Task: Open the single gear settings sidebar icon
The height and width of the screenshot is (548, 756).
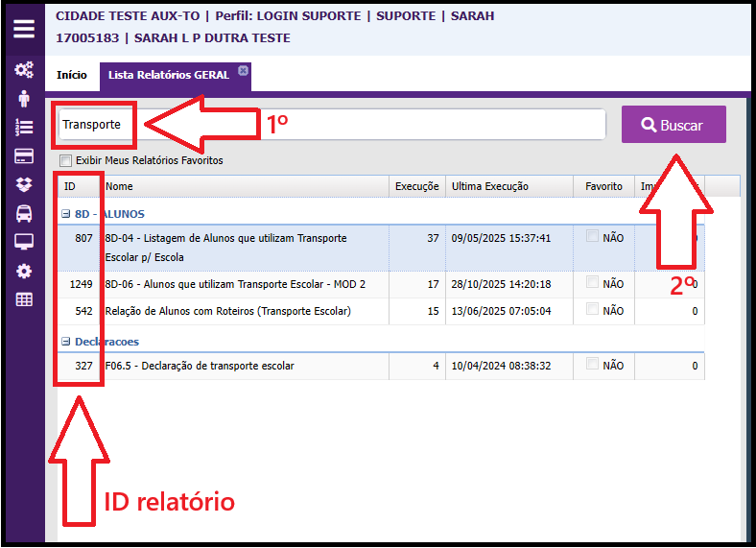Action: click(24, 271)
